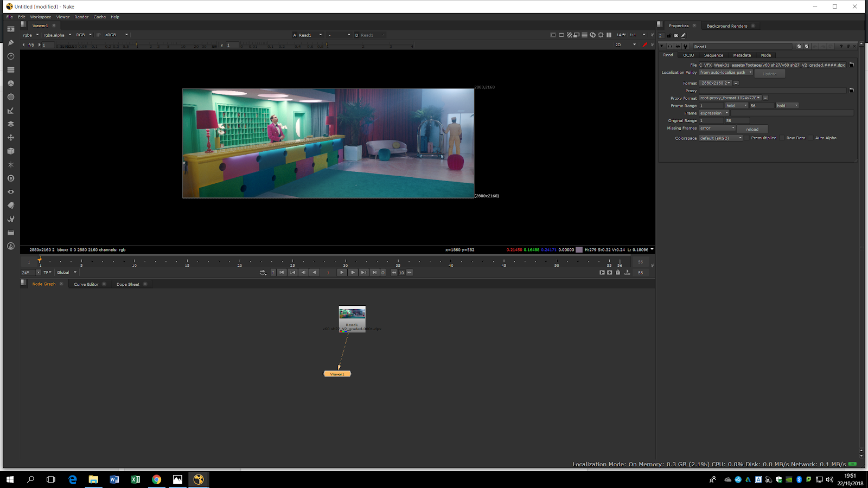Check the Raw Data option
Screen dimensions: 868x488
point(782,138)
